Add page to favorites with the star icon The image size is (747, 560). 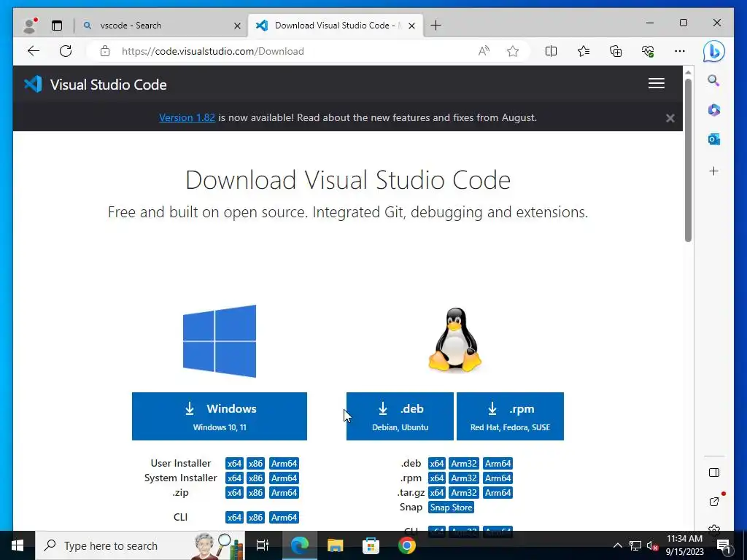[x=513, y=51]
